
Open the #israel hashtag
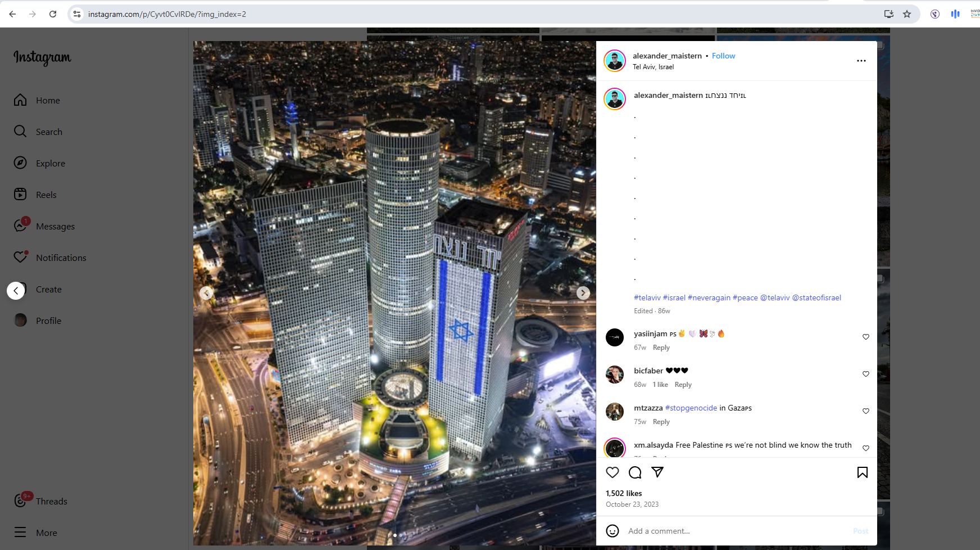tap(674, 297)
